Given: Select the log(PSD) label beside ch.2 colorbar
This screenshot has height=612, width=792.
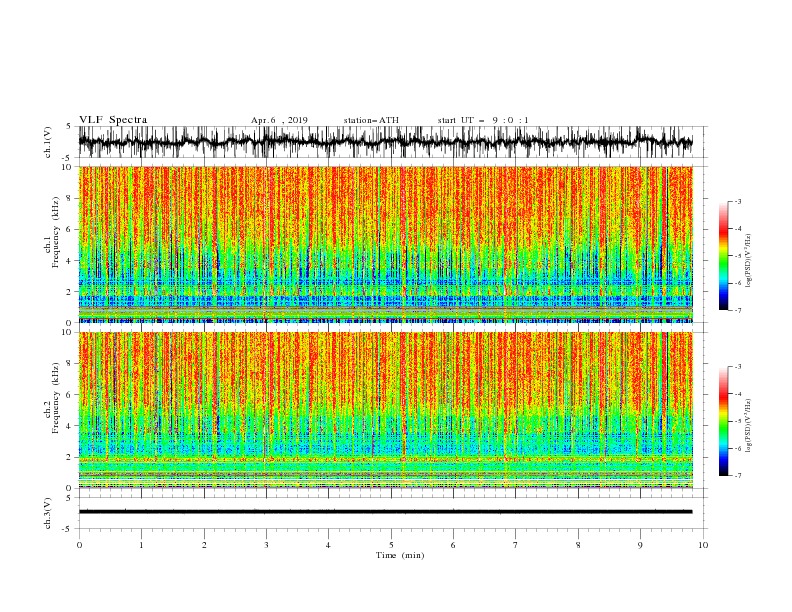Looking at the screenshot, I should pyautogui.click(x=749, y=425).
